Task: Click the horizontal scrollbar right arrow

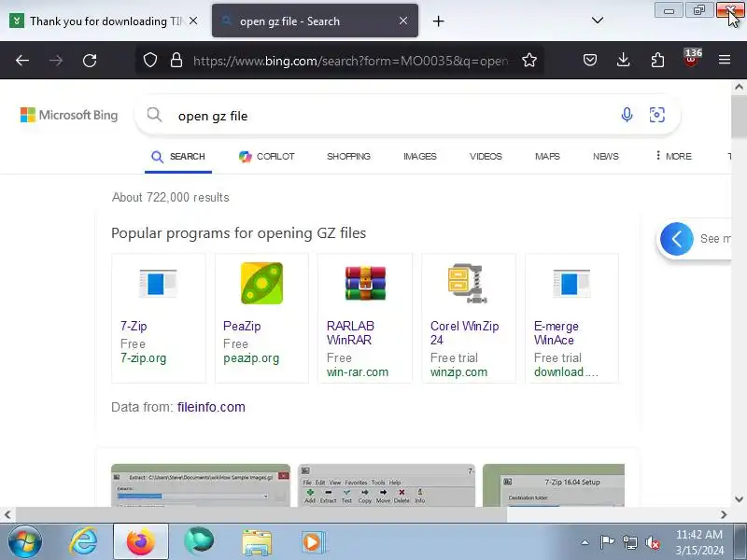Action: 724,515
